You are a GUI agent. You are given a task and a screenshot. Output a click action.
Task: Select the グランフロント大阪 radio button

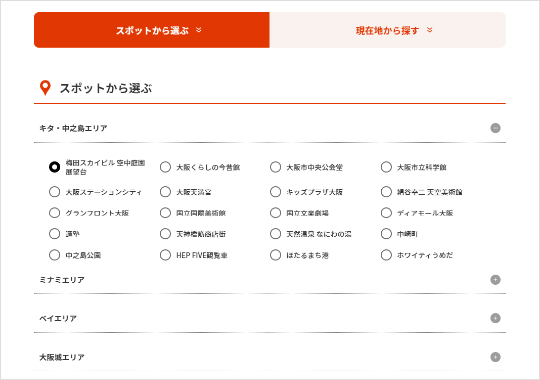(54, 213)
